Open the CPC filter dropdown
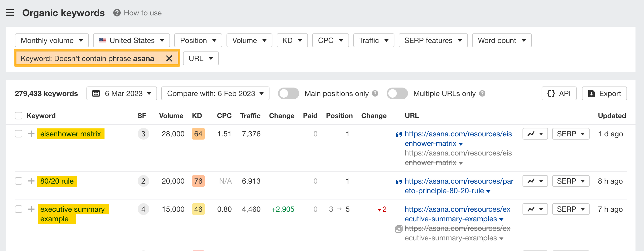 point(330,40)
